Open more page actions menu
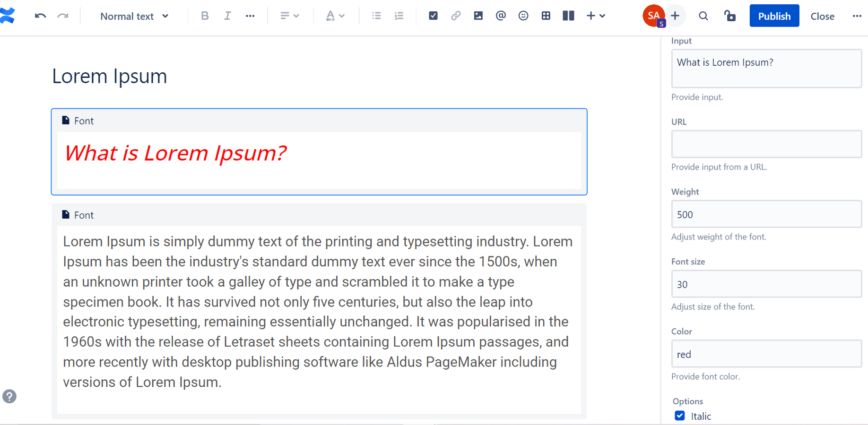This screenshot has width=868, height=425. pyautogui.click(x=857, y=16)
